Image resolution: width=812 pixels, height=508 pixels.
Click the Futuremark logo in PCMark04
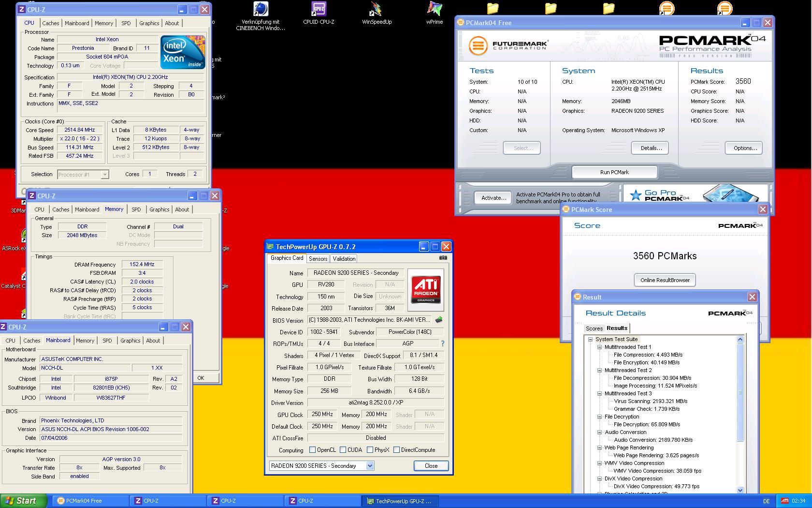coord(508,45)
